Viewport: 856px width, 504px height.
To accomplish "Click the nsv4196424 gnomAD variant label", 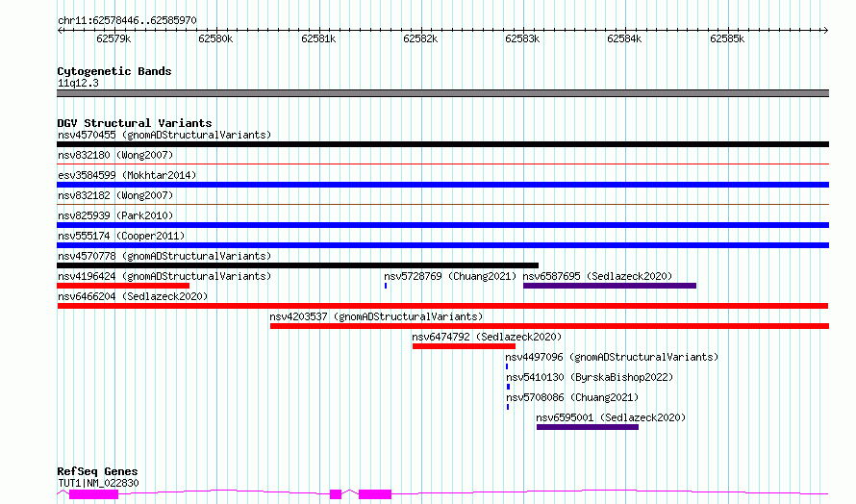I will tap(164, 276).
